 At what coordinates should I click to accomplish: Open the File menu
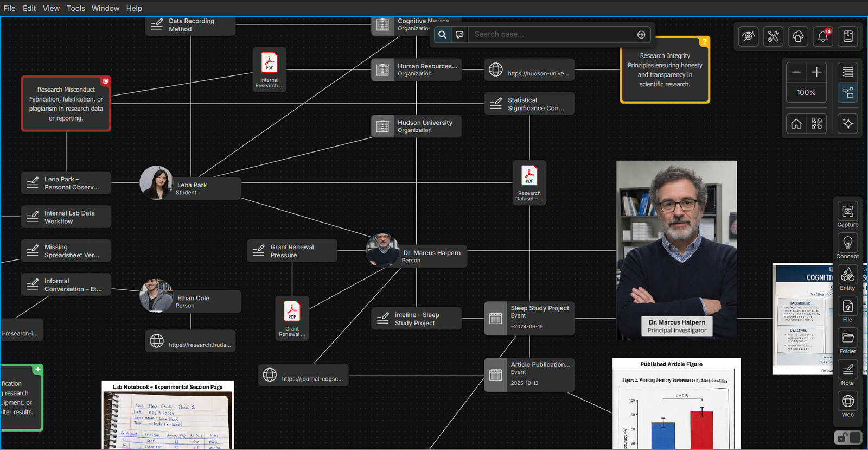pos(10,8)
